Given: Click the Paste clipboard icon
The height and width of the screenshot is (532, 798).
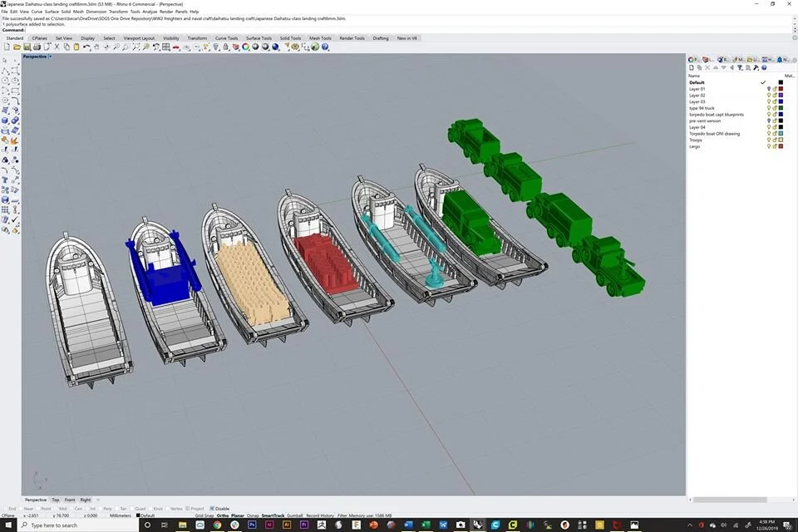Looking at the screenshot, I should coord(76,47).
